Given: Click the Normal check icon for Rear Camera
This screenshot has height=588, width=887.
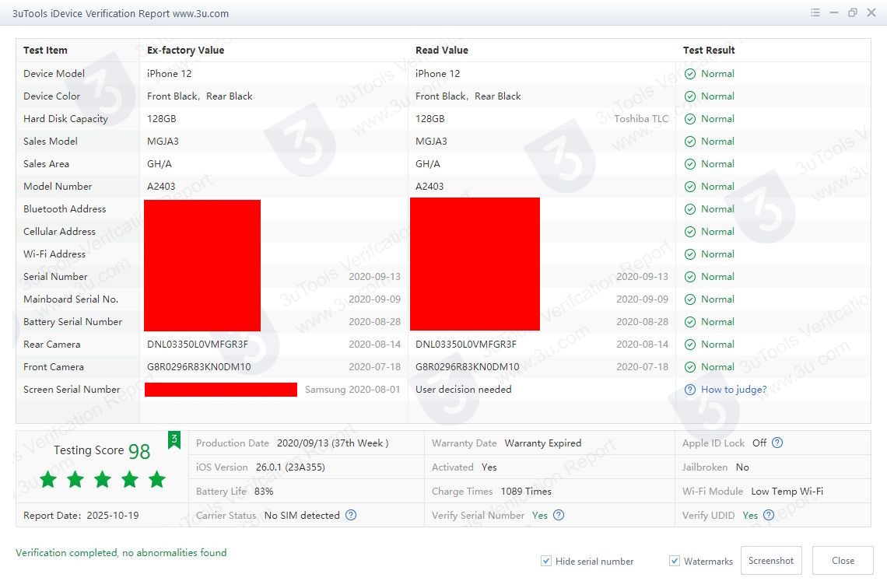Looking at the screenshot, I should [x=690, y=345].
